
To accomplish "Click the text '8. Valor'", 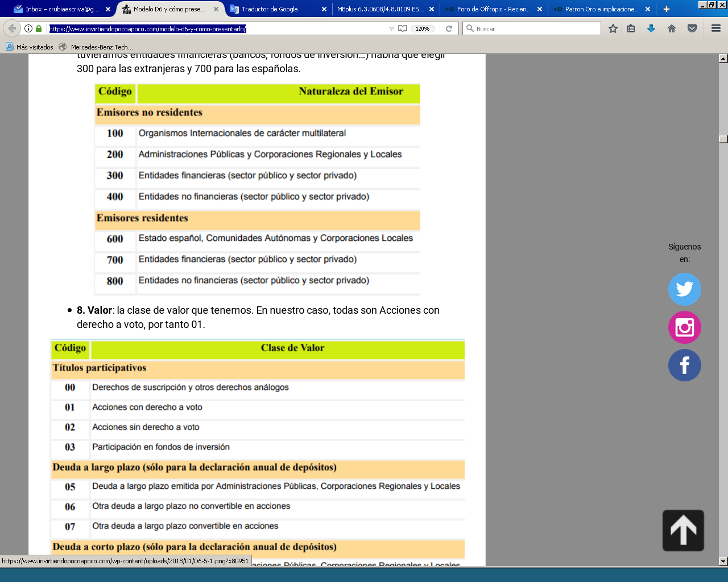I will click(x=94, y=310).
